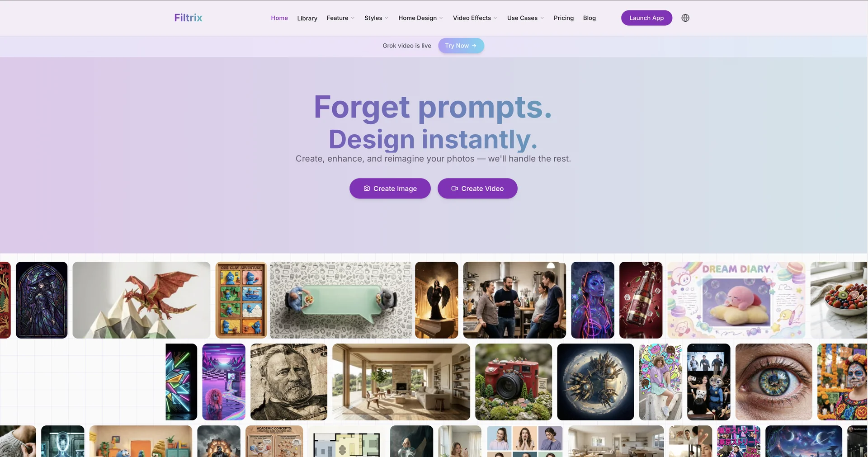The image size is (868, 457).
Task: Open the Video Effects dropdown
Action: click(x=475, y=18)
